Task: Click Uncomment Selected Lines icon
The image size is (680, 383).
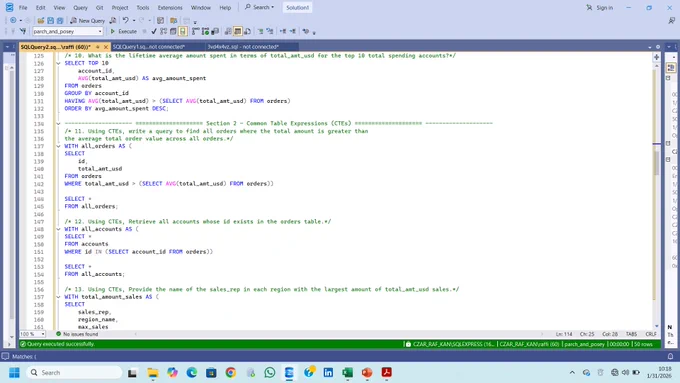Action: tap(270, 31)
